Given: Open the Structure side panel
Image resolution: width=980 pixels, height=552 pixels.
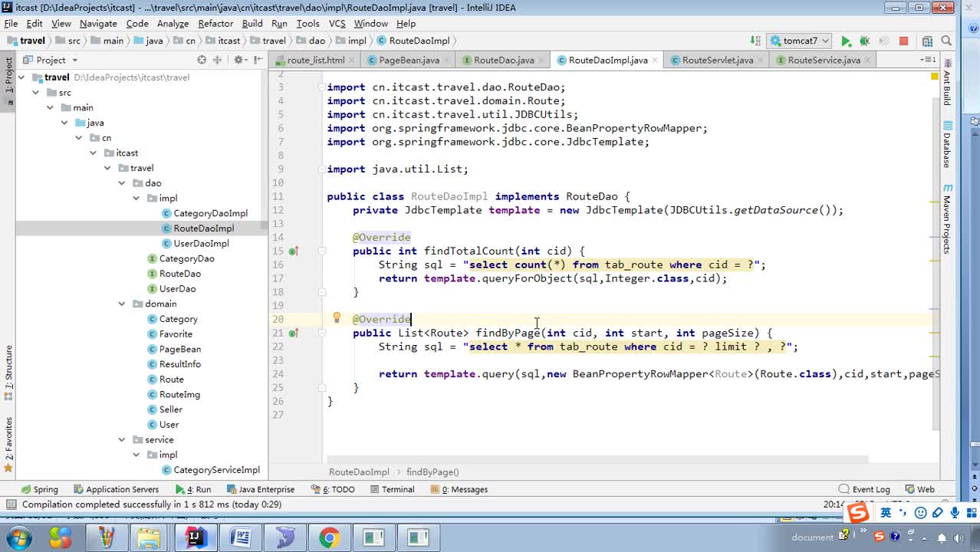Looking at the screenshot, I should 8,373.
